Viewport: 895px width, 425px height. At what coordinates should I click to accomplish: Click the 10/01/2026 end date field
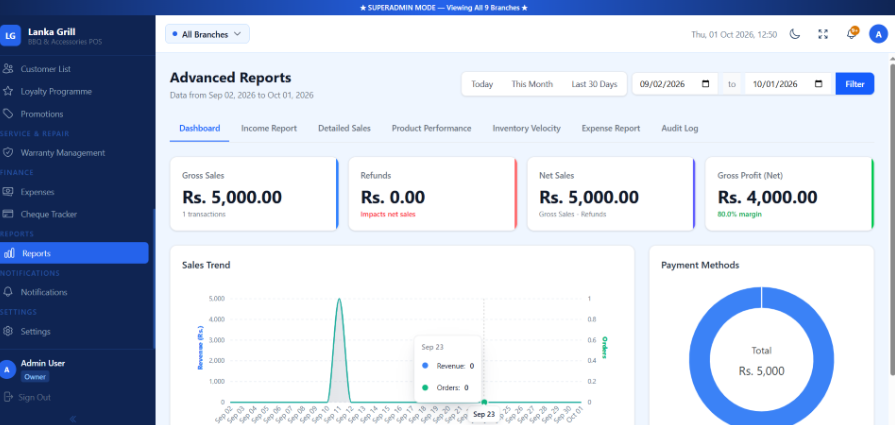click(x=788, y=84)
